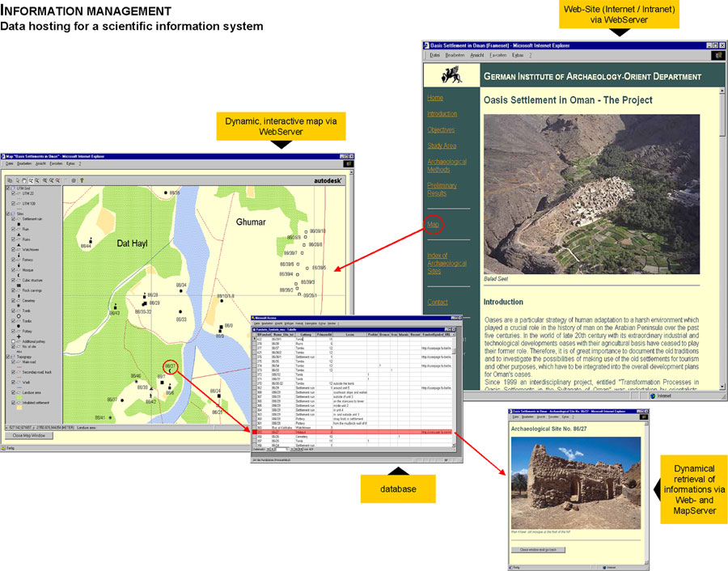The width and height of the screenshot is (728, 571).
Task: Click the Stop button on Autodesk map toolbar
Action: 74,180
